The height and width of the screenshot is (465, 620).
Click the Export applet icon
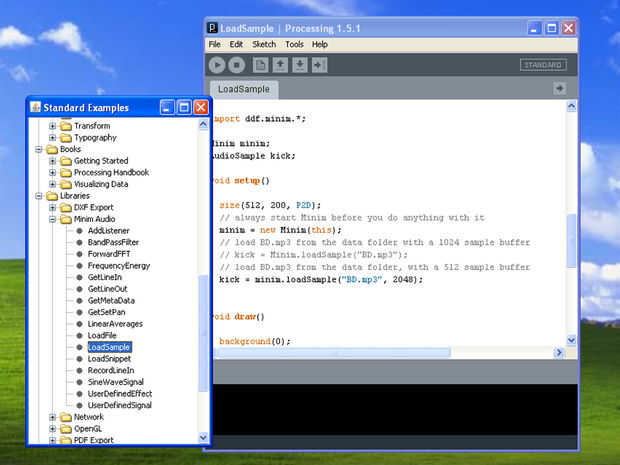[320, 65]
